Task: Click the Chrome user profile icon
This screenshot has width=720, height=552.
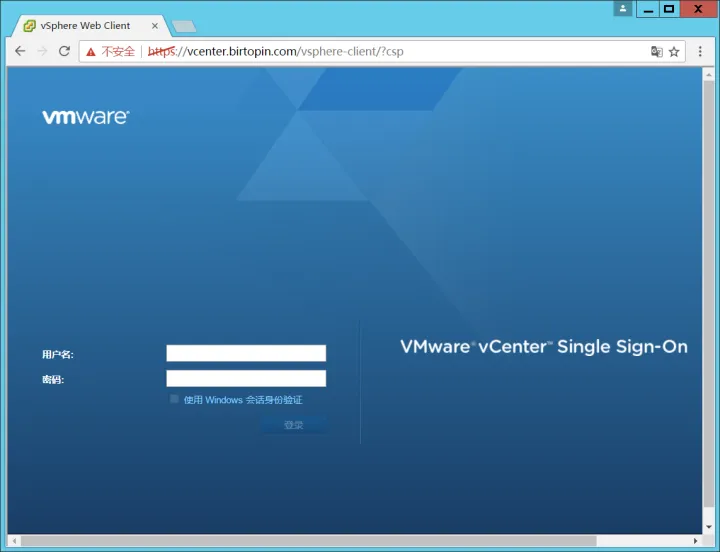Action: [623, 8]
